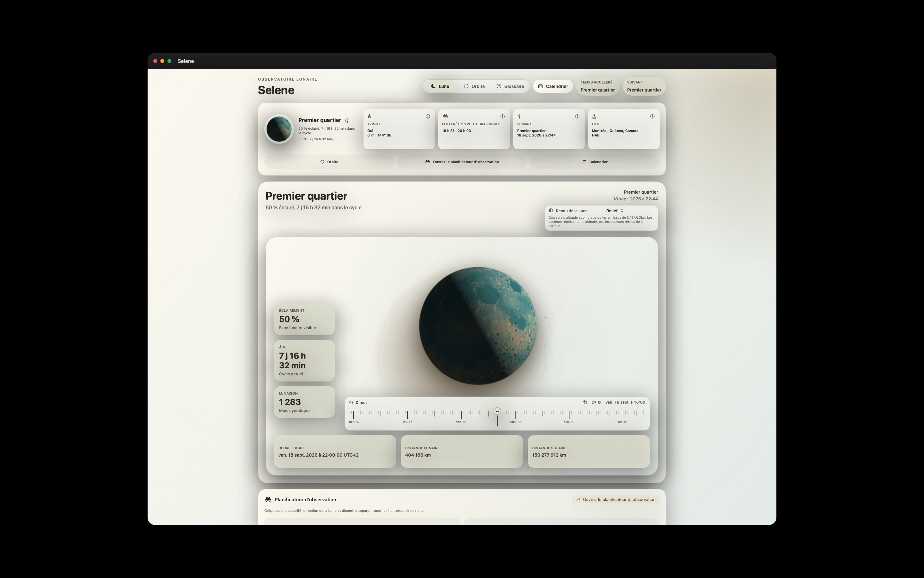Click the green fullscreen window button

pos(169,61)
